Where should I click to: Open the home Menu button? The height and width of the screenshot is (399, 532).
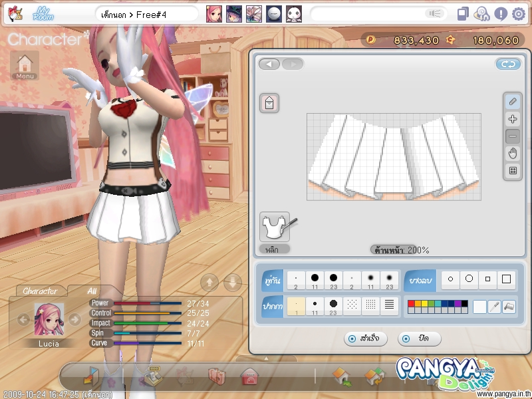tap(25, 66)
